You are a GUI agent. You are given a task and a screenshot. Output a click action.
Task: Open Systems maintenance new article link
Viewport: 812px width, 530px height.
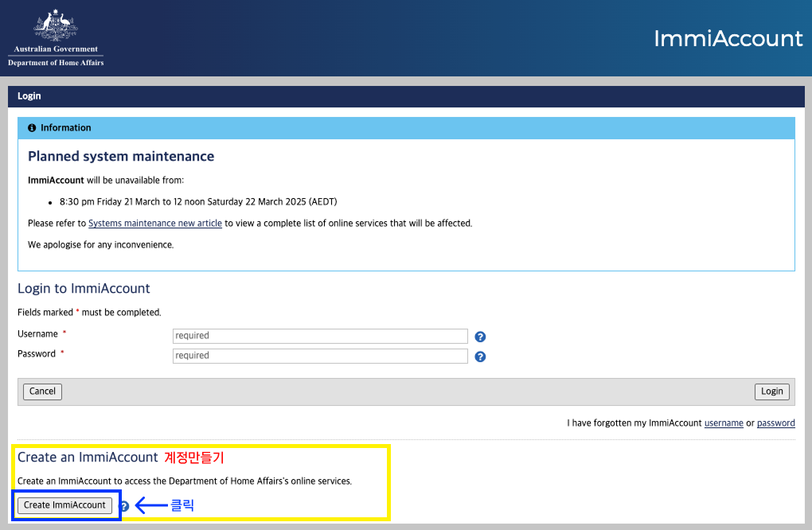coord(155,223)
